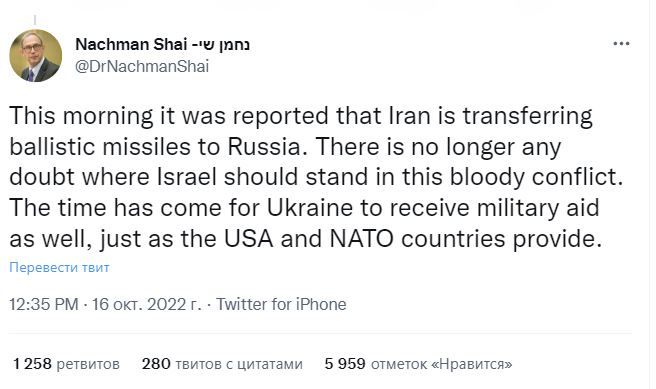Image resolution: width=656 pixels, height=389 pixels.
Task: Open the @DrNachmanShai handle
Action: (142, 67)
